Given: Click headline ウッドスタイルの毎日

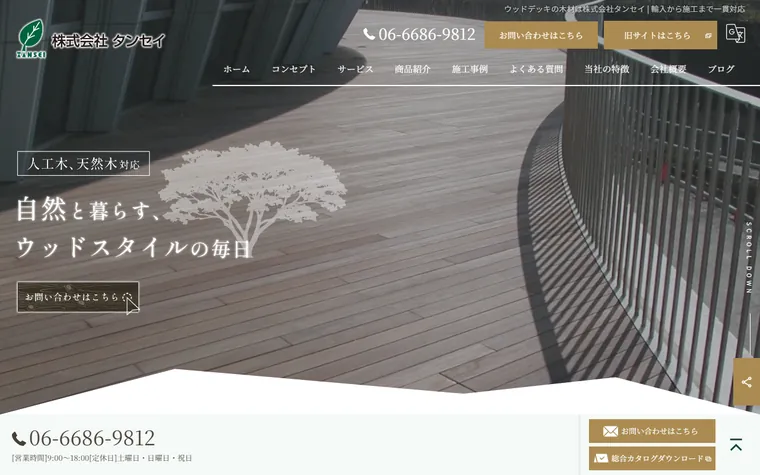Looking at the screenshot, I should (134, 247).
